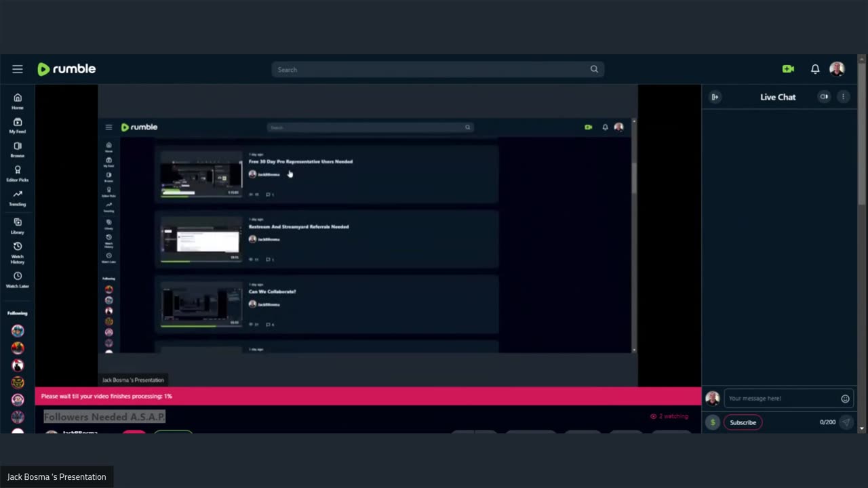Screen dimensions: 868x488
Task: Open My Feed in the left sidebar
Action: pos(18,126)
